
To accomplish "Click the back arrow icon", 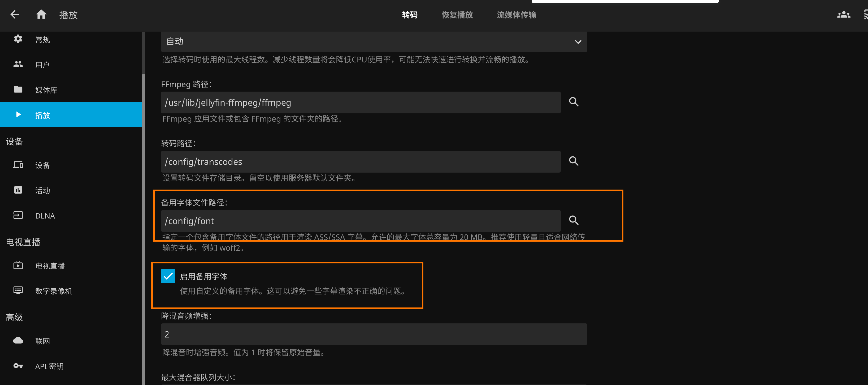I will point(15,15).
